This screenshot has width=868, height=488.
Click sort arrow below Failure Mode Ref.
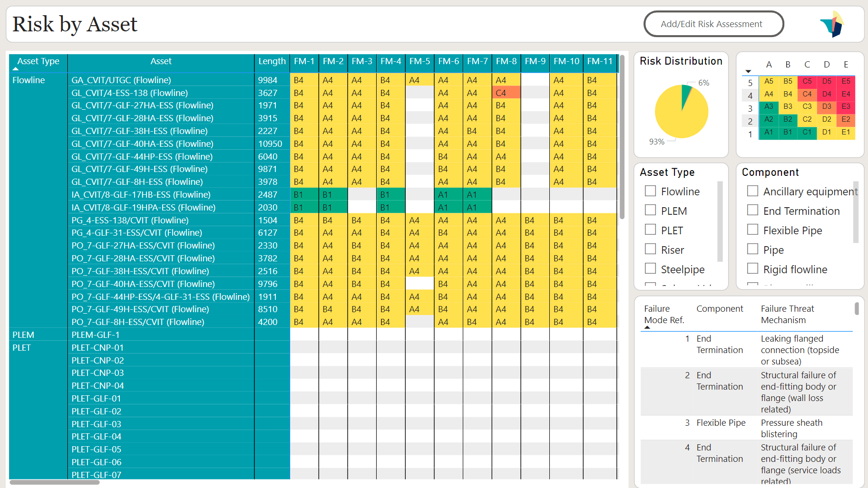pos(647,327)
